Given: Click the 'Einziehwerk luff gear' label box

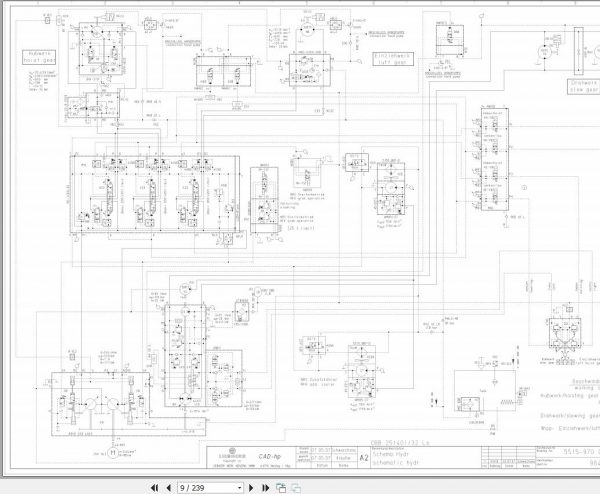Looking at the screenshot, I should tap(393, 59).
